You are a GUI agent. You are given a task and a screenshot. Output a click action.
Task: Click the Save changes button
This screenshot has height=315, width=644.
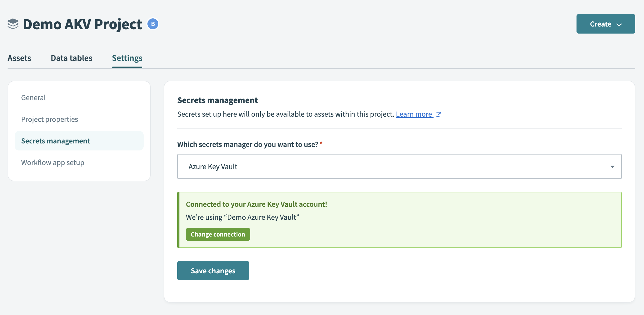click(213, 271)
